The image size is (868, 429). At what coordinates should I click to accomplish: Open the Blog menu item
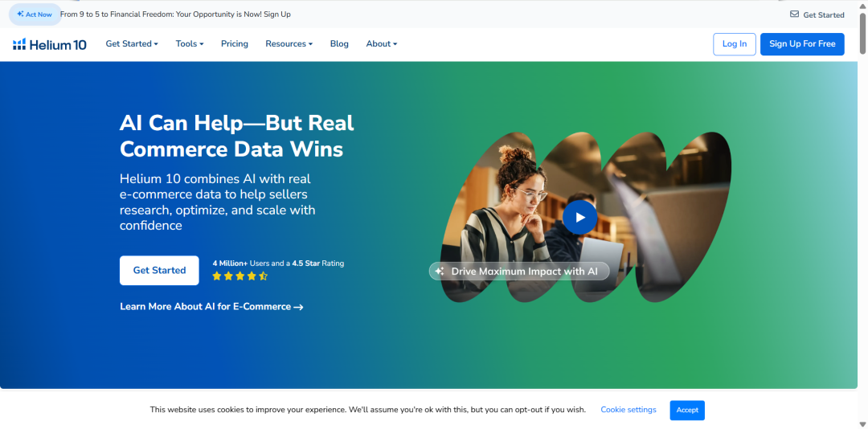[x=339, y=44]
